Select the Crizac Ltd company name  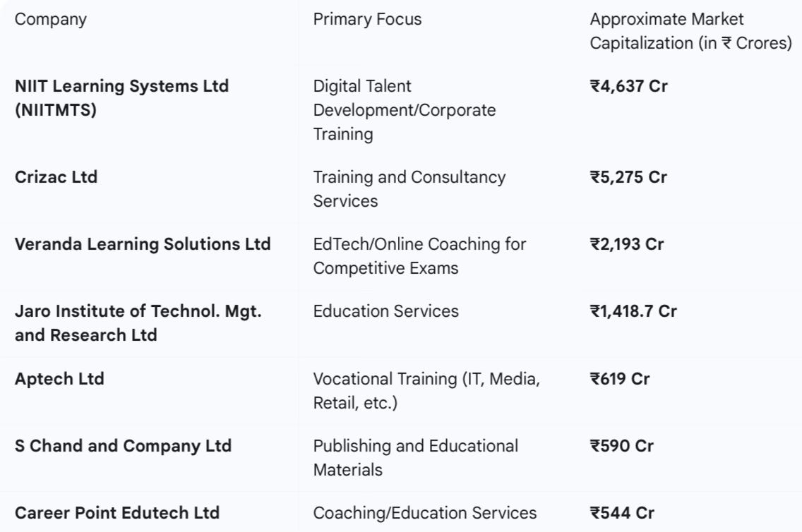pyautogui.click(x=56, y=177)
